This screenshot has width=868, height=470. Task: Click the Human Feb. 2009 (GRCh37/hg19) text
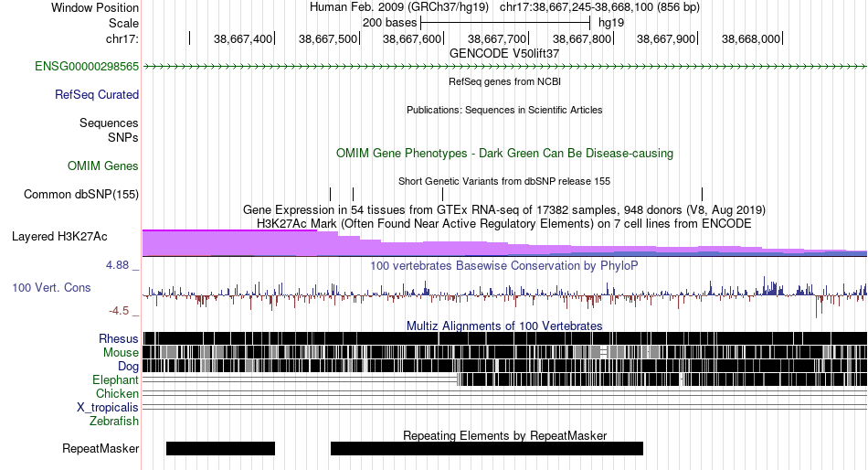tap(399, 7)
